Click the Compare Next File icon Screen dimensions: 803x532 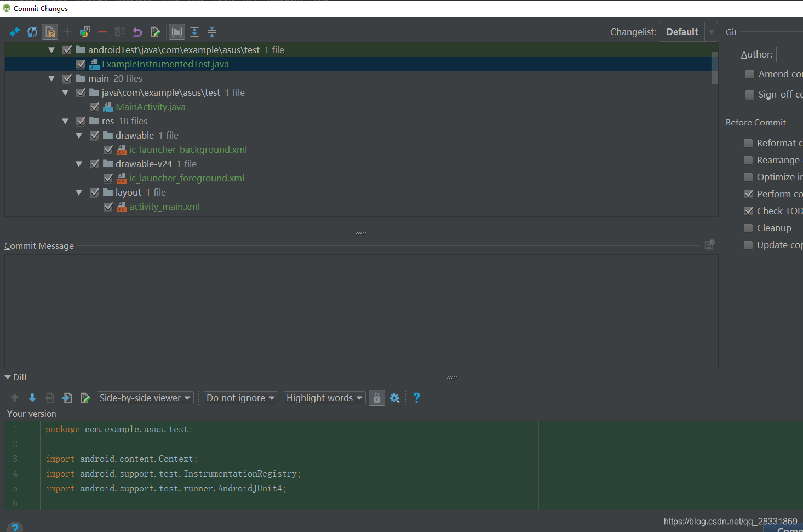(x=67, y=398)
